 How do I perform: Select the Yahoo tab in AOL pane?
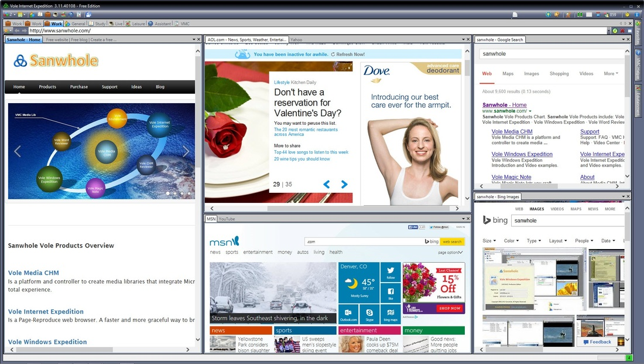pos(296,40)
